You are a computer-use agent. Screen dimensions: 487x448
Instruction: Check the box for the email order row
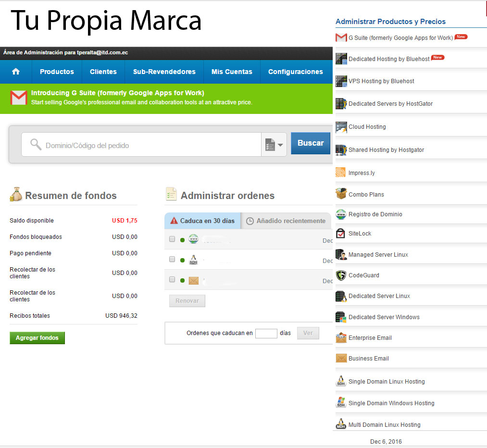172,279
